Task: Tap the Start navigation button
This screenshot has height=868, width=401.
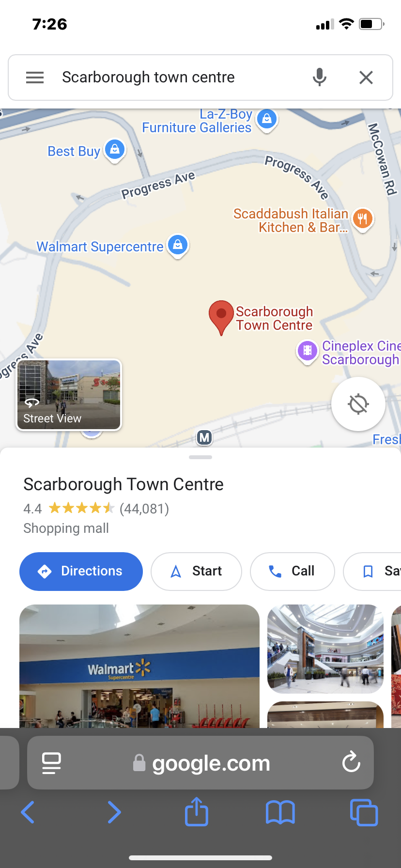Action: tap(196, 571)
